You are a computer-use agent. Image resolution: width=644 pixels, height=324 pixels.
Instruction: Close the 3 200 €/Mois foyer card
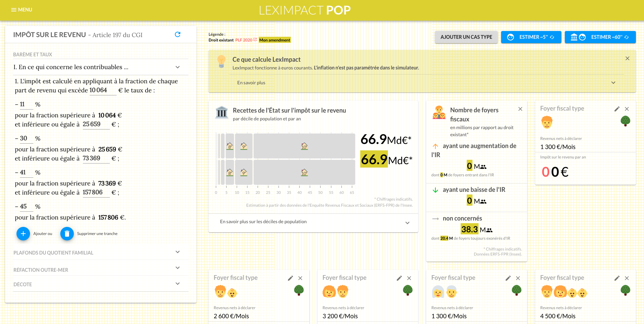click(409, 278)
